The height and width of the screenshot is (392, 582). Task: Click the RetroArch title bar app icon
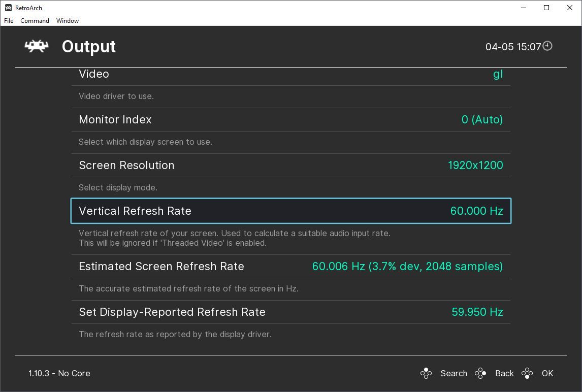click(x=8, y=8)
